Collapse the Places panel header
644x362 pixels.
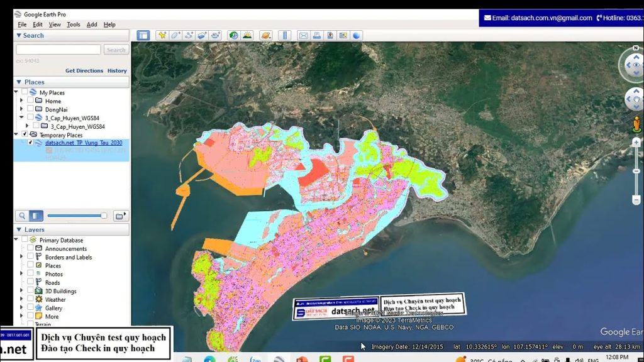coord(19,82)
